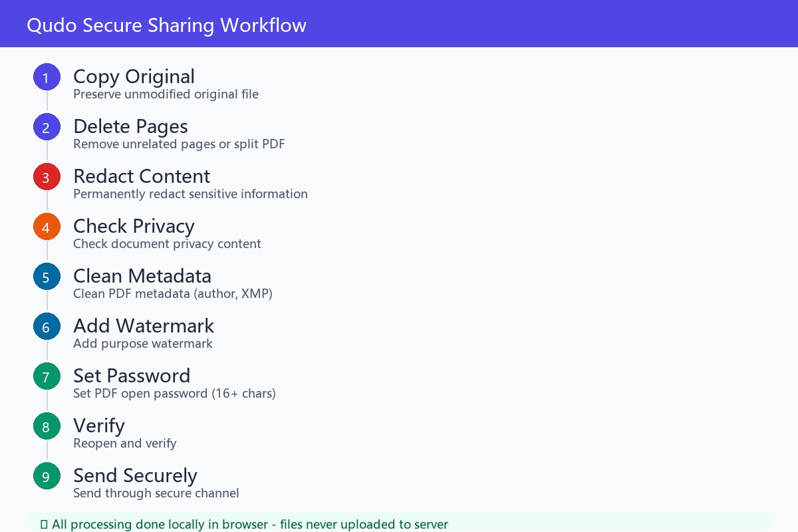Select the step 6 numbered circle
This screenshot has width=798, height=532.
pyautogui.click(x=47, y=327)
